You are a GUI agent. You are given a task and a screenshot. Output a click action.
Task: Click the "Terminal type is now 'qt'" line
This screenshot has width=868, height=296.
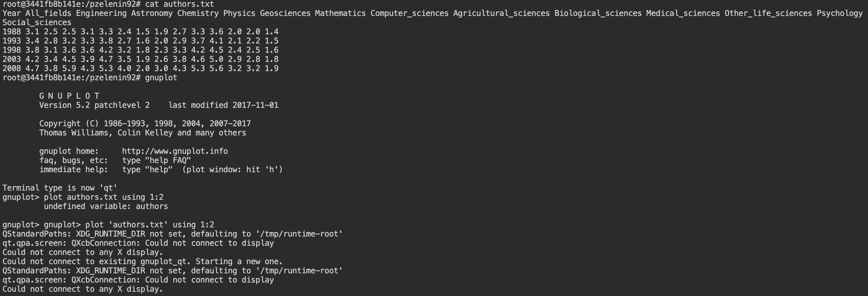pyautogui.click(x=60, y=188)
